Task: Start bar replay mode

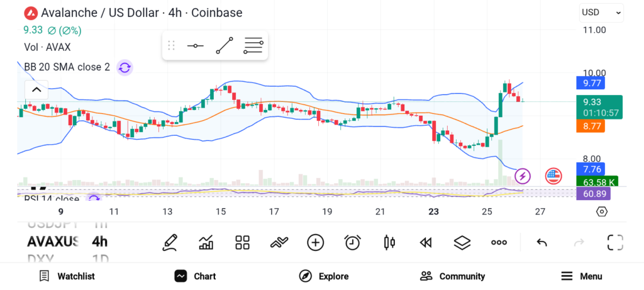Action: pyautogui.click(x=426, y=242)
